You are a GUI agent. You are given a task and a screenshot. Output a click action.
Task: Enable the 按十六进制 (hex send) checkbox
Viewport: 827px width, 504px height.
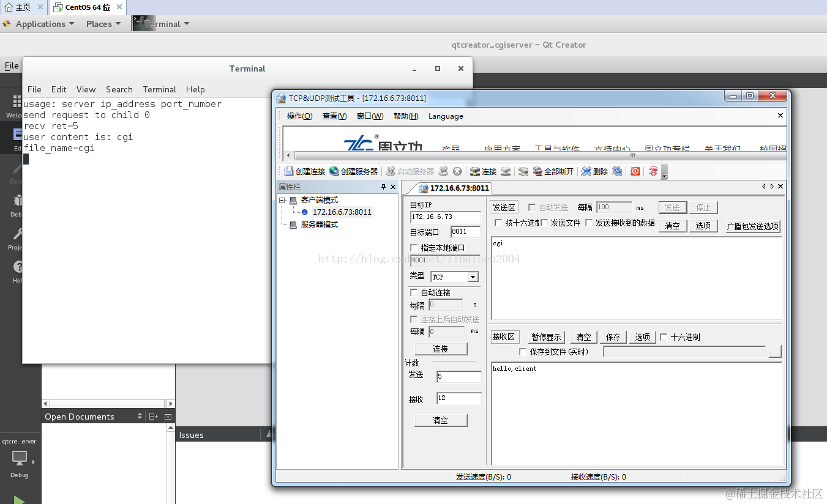tap(498, 223)
